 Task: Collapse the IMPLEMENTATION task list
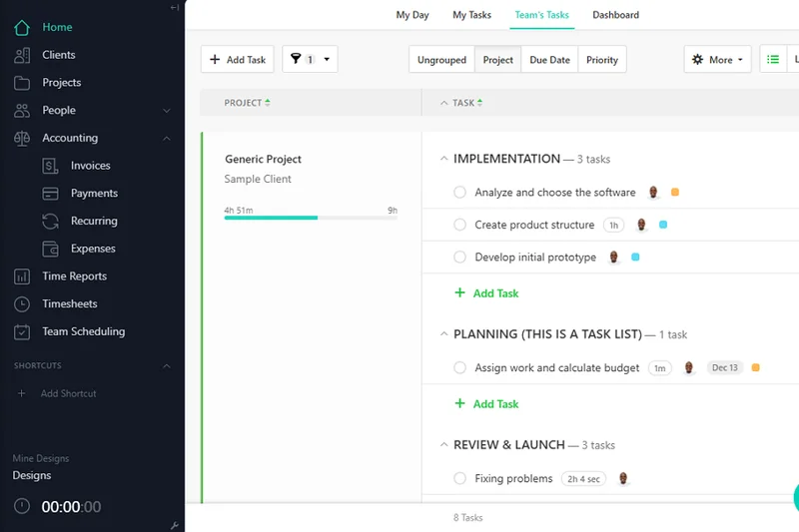[444, 159]
